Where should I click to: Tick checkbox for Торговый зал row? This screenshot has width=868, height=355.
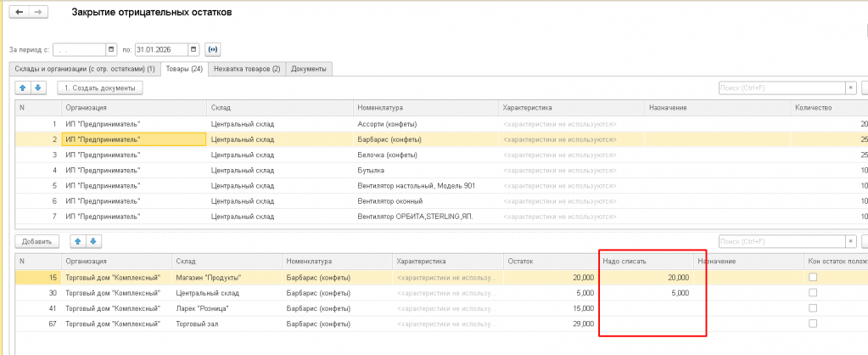tap(813, 324)
